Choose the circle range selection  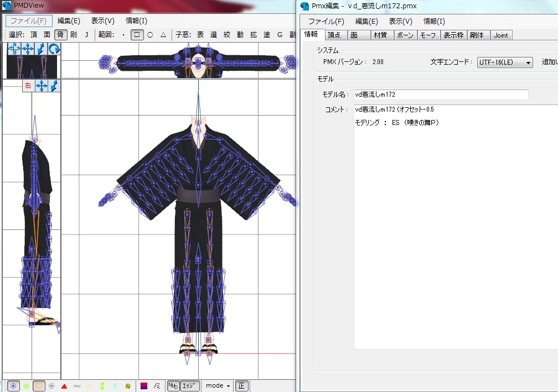(x=150, y=34)
